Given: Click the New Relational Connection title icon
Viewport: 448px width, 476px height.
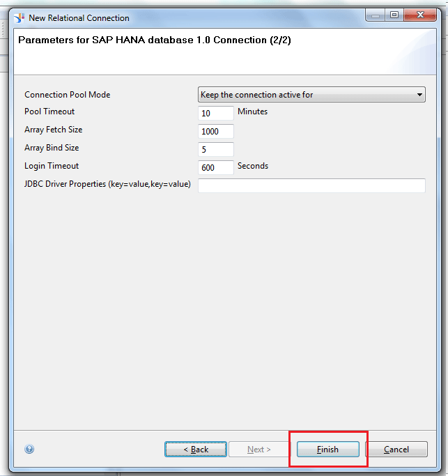Looking at the screenshot, I should coord(19,18).
